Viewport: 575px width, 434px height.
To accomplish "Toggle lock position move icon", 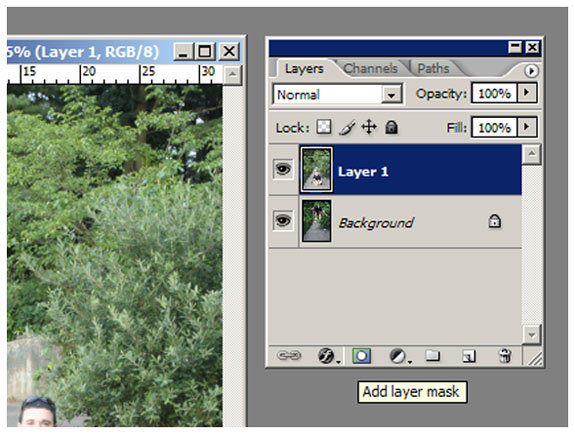I will click(x=369, y=127).
